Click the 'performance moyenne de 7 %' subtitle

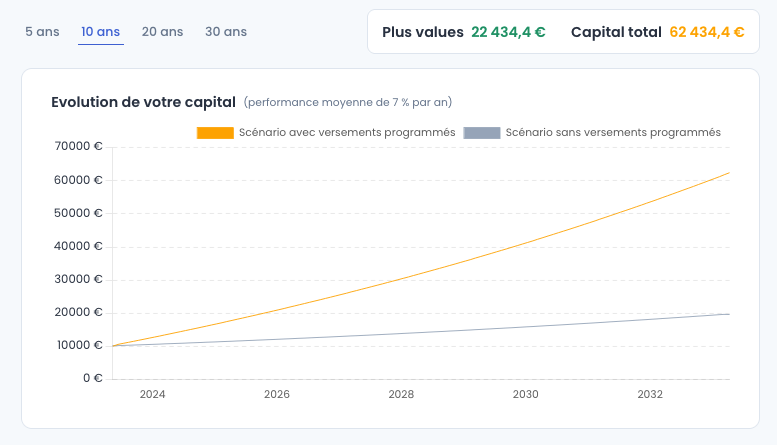pos(349,103)
